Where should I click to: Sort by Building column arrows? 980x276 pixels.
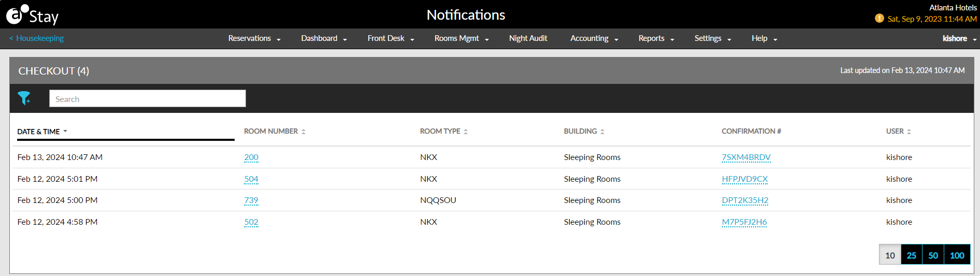click(602, 132)
